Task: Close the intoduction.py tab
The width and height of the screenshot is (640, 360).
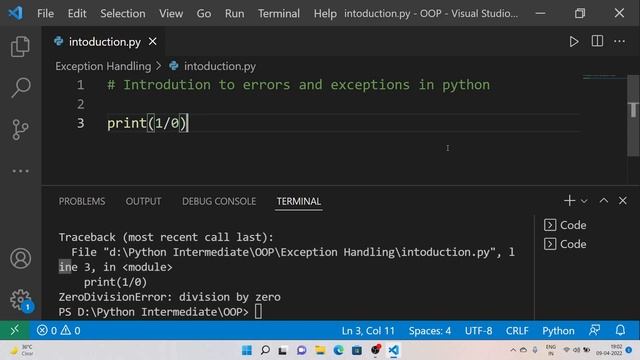Action: (x=153, y=42)
